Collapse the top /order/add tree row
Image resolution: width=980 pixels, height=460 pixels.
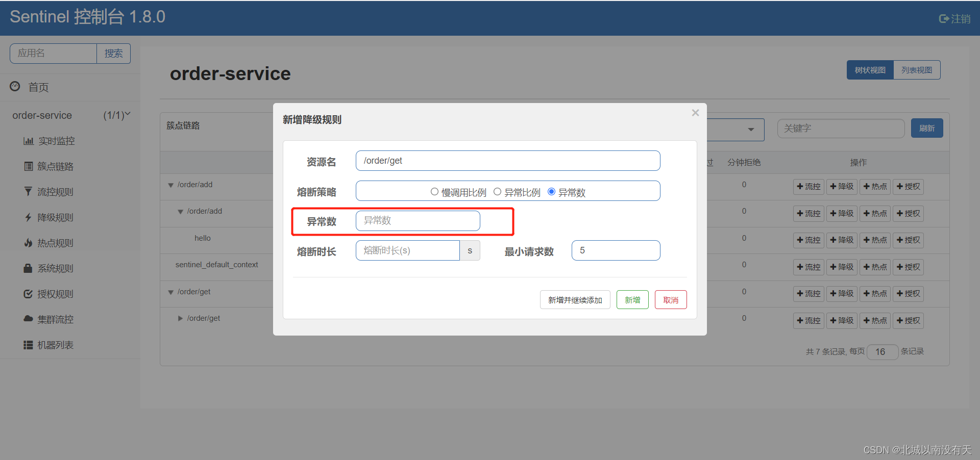pyautogui.click(x=170, y=185)
